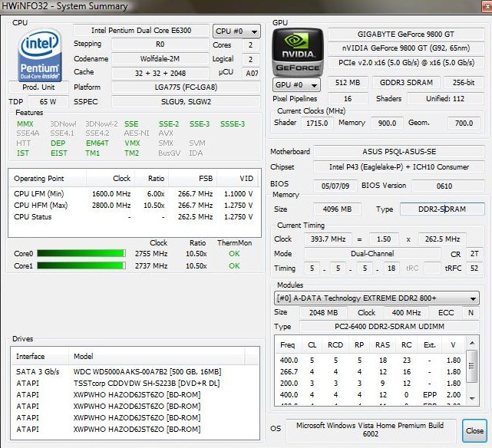Viewport: 492px width, 448px height.
Task: Click the Intel Pentium logo image
Action: (40, 55)
